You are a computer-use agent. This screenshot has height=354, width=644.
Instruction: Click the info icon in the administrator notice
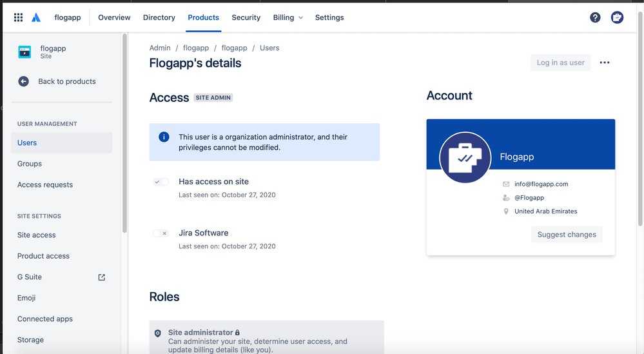pyautogui.click(x=164, y=137)
